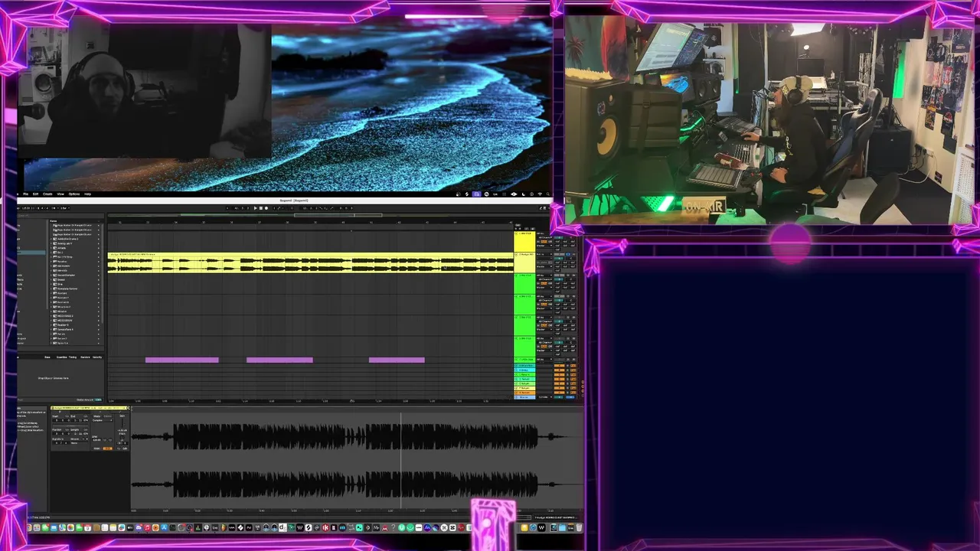Toggle first return track activator button
980x551 pixels.
click(x=559, y=366)
